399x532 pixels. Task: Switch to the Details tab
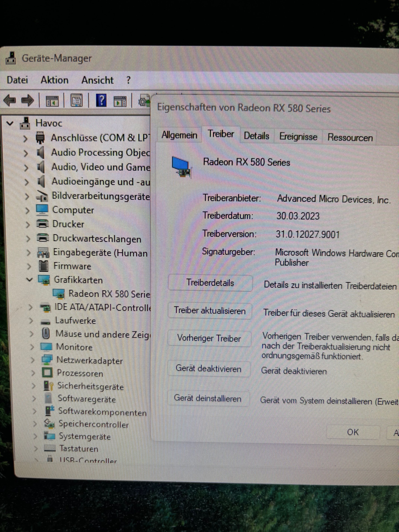[256, 136]
